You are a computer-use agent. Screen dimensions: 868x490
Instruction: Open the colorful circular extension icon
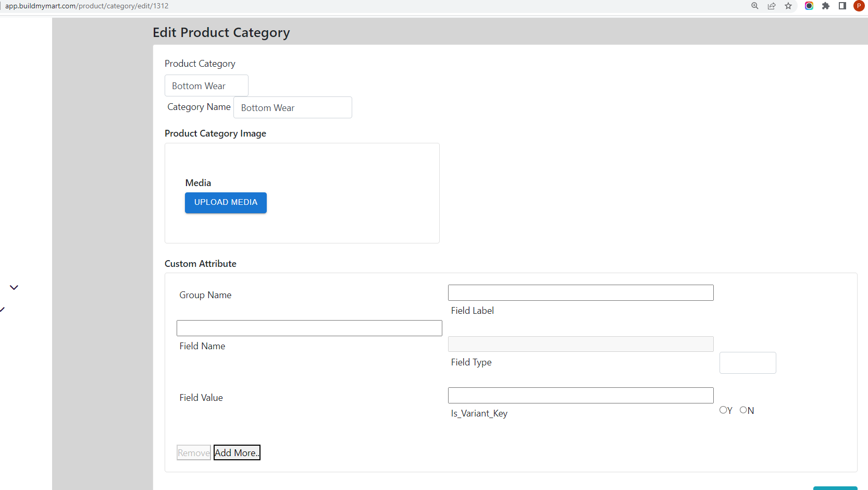809,6
